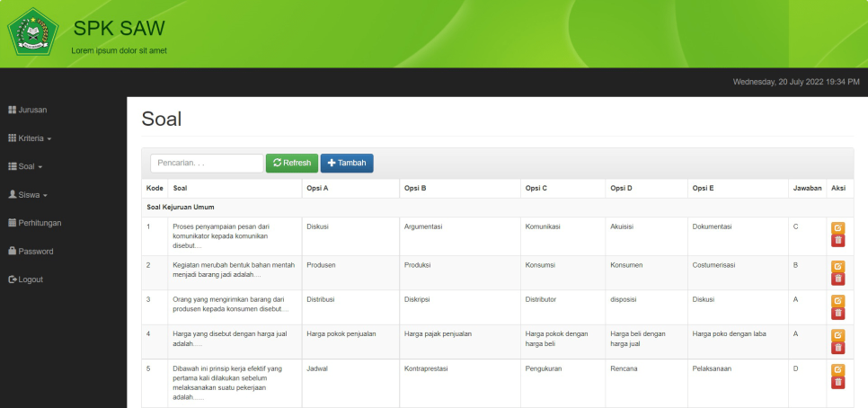Go to Perhitungan page

click(34, 223)
